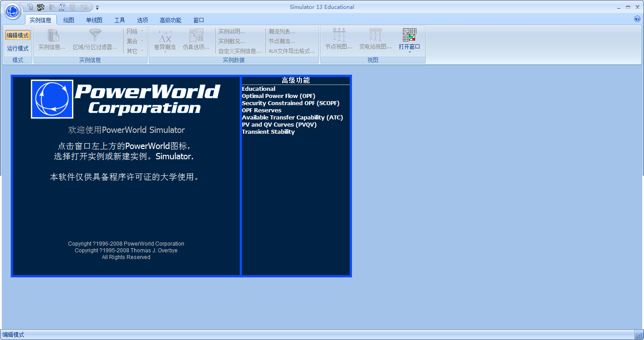Click the first document icon in quick access toolbar
Image resolution: width=644 pixels, height=340 pixels.
30,7
